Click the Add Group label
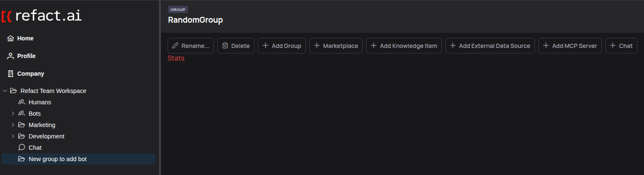 pyautogui.click(x=286, y=46)
